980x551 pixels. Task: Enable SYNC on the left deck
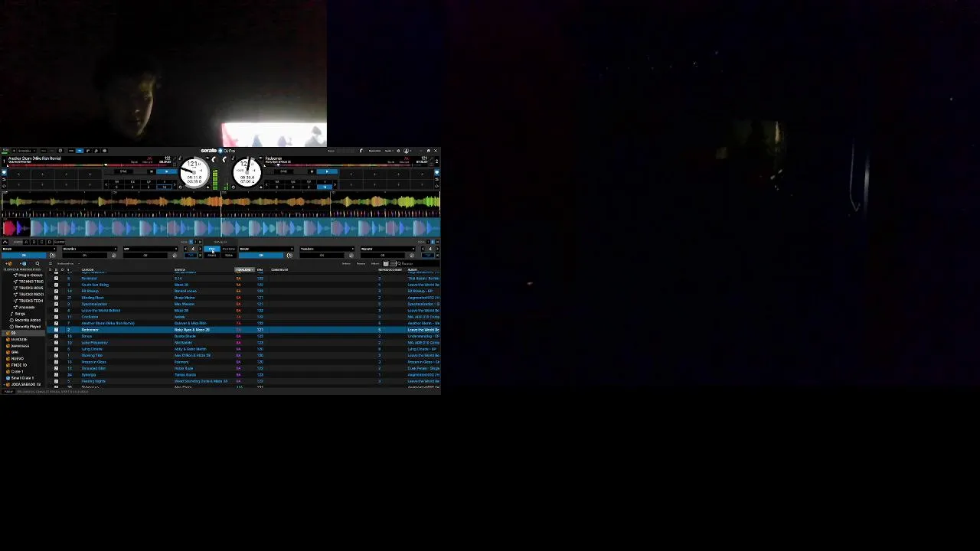click(x=123, y=171)
